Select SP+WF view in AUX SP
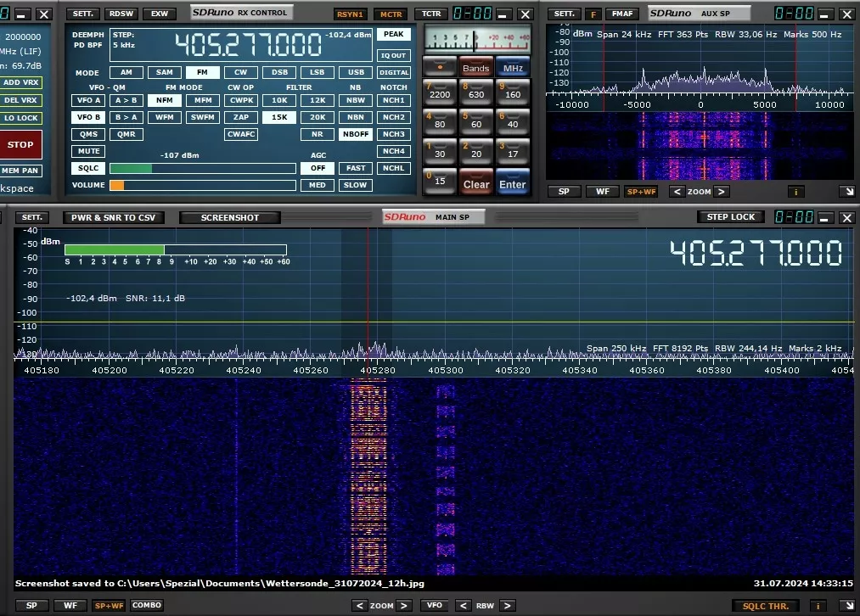The image size is (860, 616). [x=641, y=191]
